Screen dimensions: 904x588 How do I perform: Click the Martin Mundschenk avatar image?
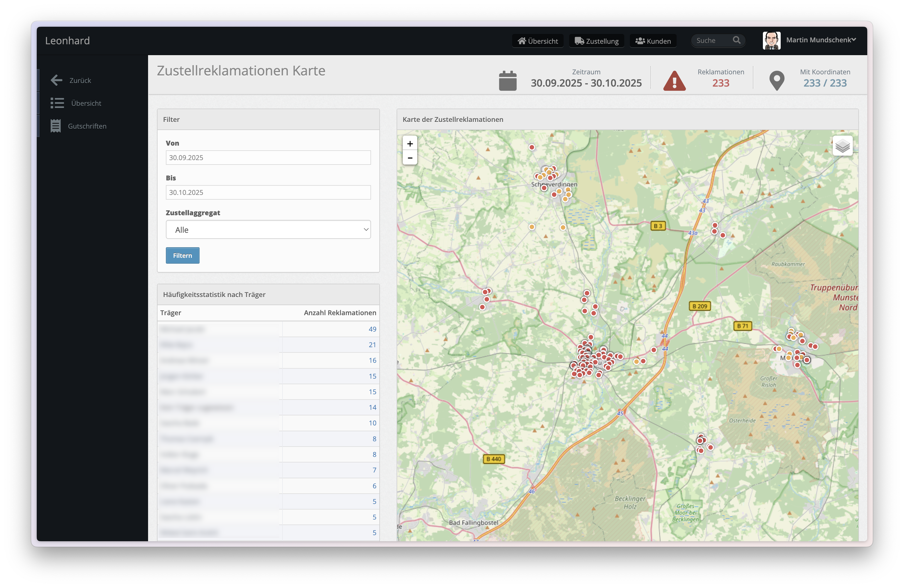tap(771, 40)
